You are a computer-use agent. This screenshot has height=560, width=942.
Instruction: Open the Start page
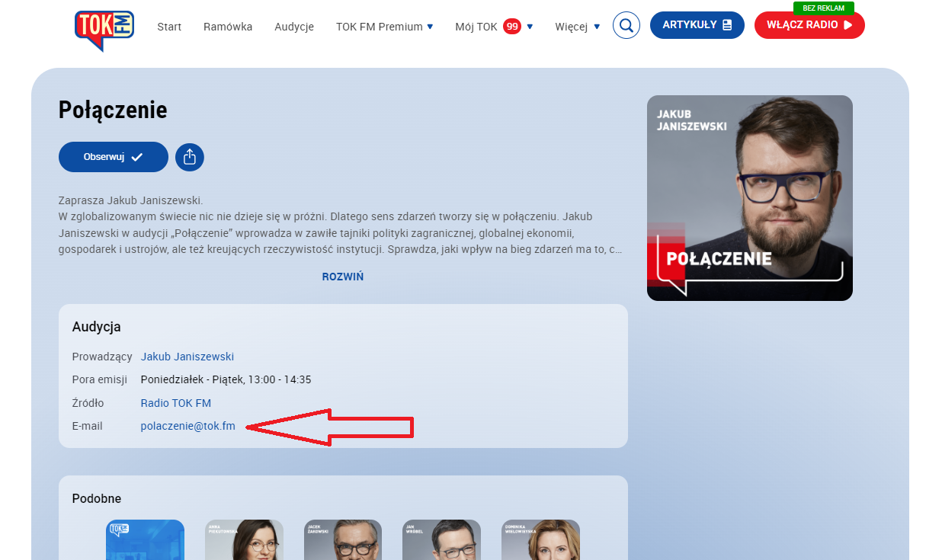click(x=169, y=27)
